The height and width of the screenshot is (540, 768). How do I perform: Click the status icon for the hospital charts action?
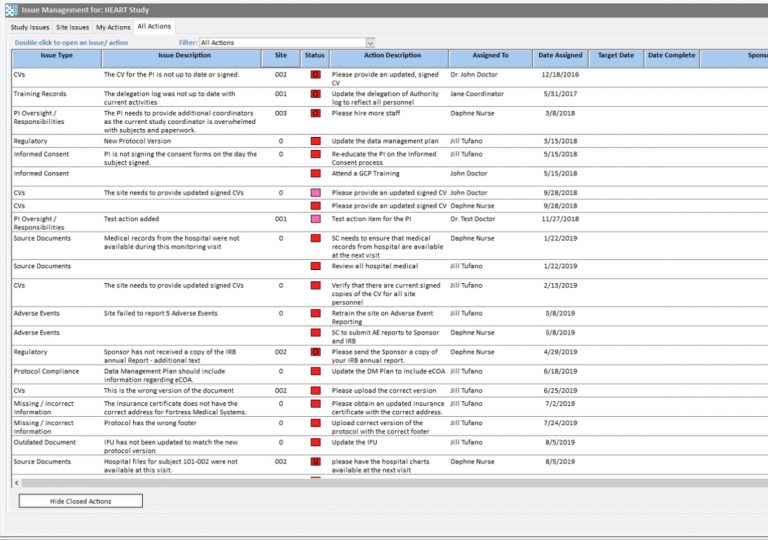click(315, 462)
